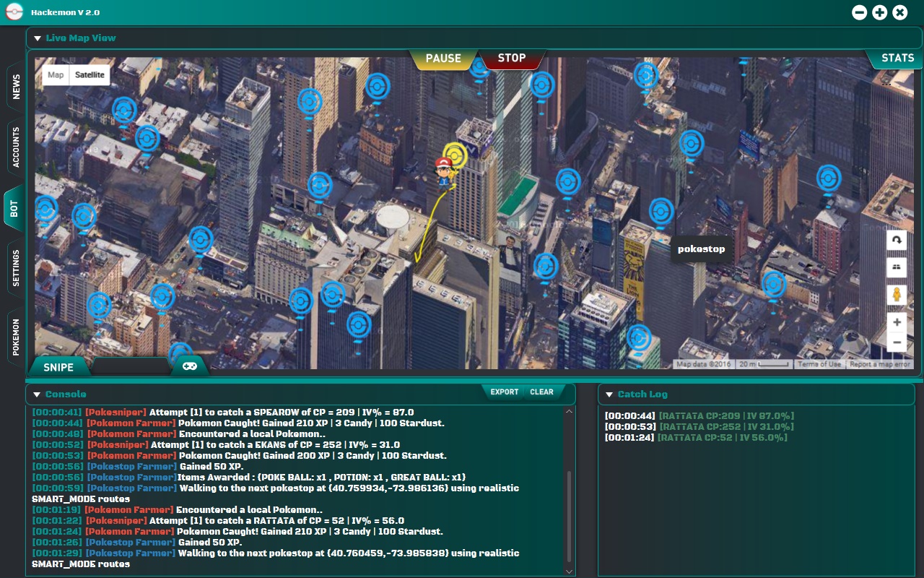Pause the bot

pos(443,59)
